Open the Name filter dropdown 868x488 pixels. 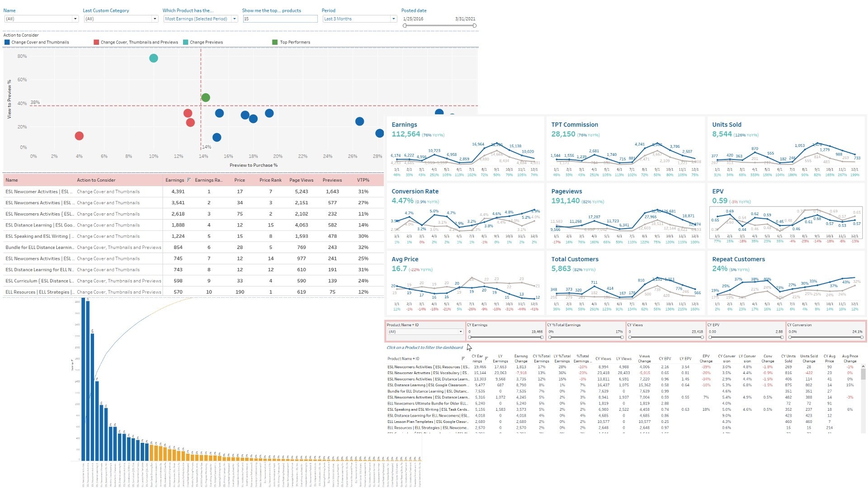pyautogui.click(x=75, y=19)
